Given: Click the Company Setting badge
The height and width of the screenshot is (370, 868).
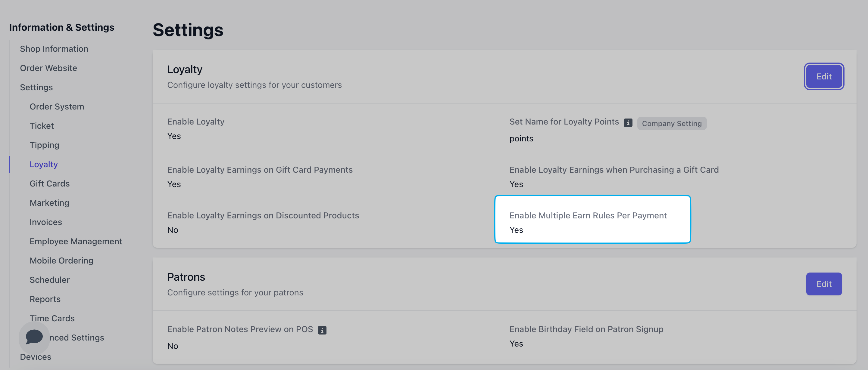Looking at the screenshot, I should pyautogui.click(x=671, y=124).
